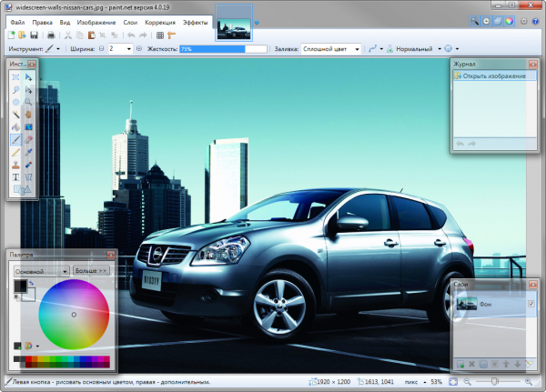The width and height of the screenshot is (546, 392).
Task: Open the Слои menu
Action: (130, 22)
